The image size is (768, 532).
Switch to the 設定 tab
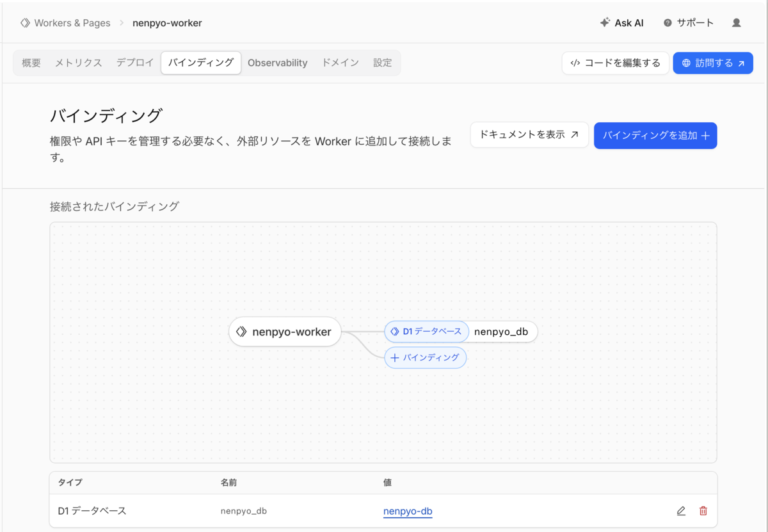tap(383, 63)
